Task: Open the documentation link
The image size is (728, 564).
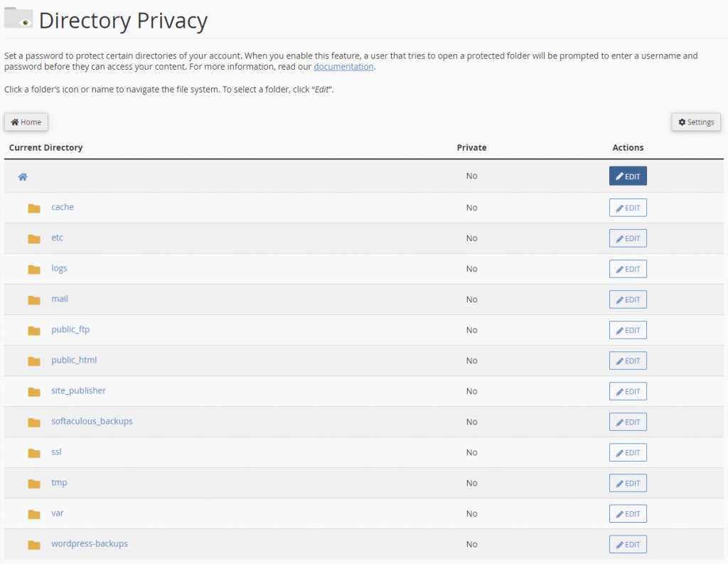Action: 343,66
